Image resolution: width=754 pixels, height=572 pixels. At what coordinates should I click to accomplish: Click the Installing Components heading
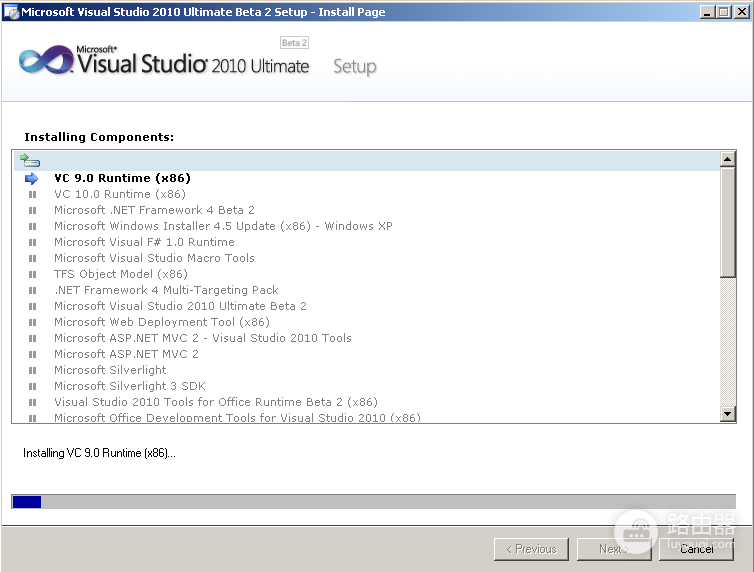pyautogui.click(x=99, y=137)
